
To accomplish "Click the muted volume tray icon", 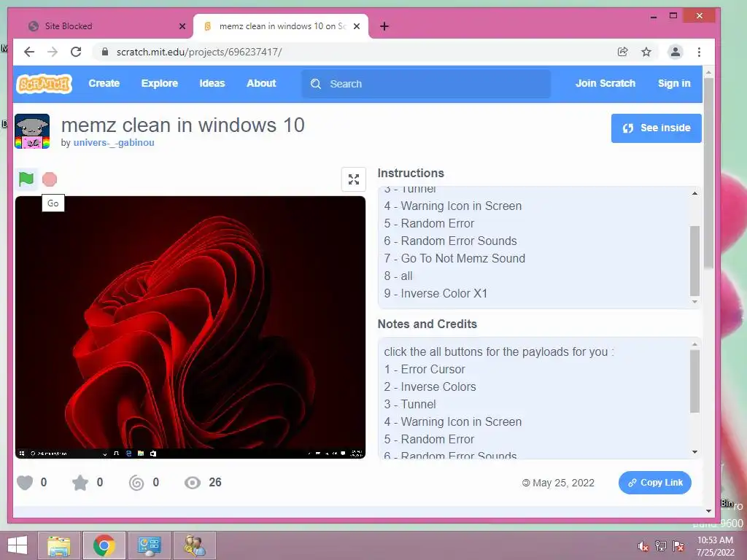I will (643, 546).
